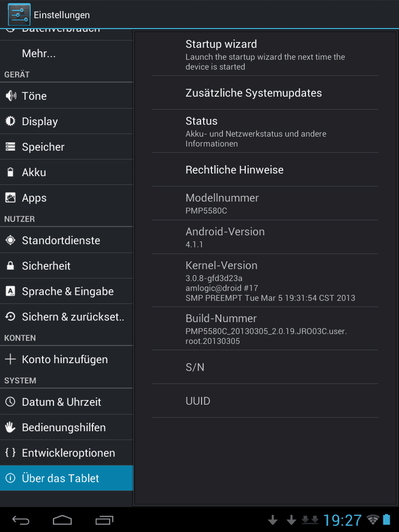This screenshot has height=532, width=399.
Task: Tap the Android back navigation button
Action: click(x=21, y=520)
